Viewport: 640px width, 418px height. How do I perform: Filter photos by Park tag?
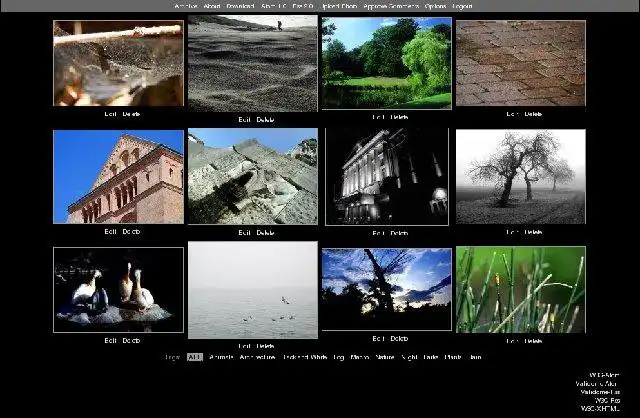pyautogui.click(x=431, y=357)
